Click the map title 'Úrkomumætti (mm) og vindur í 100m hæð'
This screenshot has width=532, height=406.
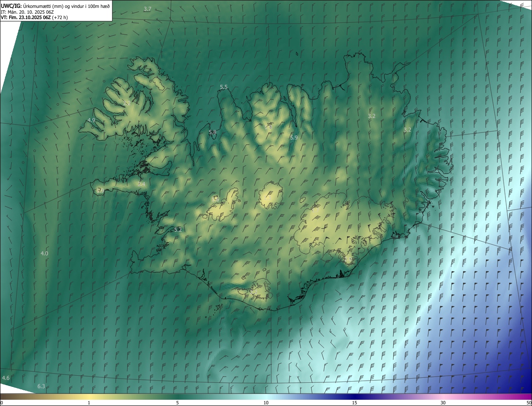click(x=66, y=6)
